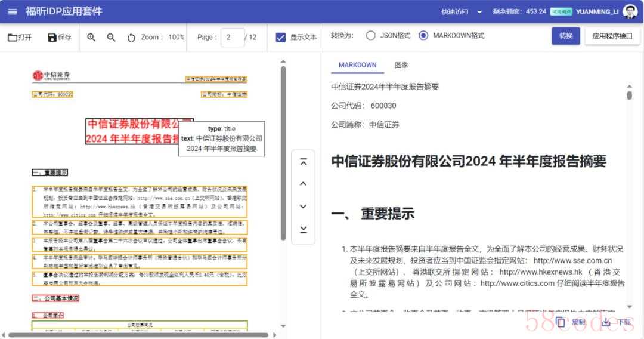This screenshot has width=644, height=339.
Task: Click the reset zoom rotate icon
Action: click(131, 38)
